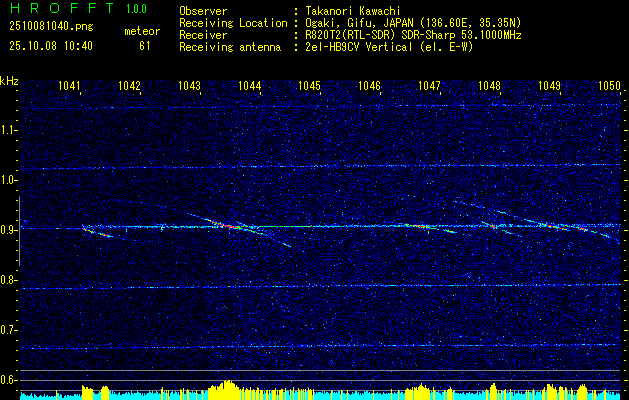The width and height of the screenshot is (629, 400).
Task: Click the Receiving Location field label
Action: point(233,23)
